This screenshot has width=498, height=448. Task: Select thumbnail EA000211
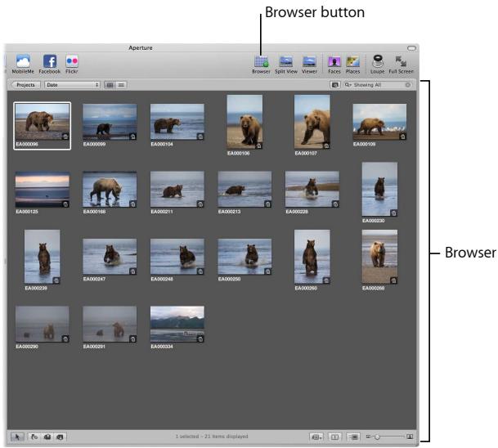[x=177, y=190]
